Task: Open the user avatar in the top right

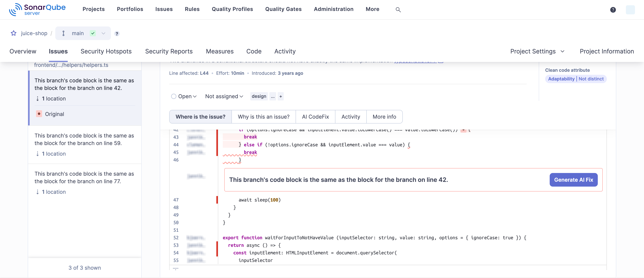Action: pos(630,10)
